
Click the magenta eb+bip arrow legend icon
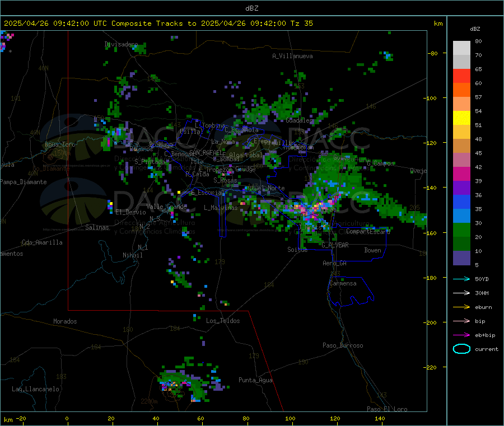click(x=461, y=335)
